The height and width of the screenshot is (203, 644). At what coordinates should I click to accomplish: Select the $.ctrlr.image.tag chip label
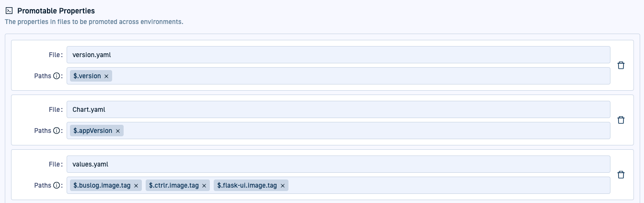pos(173,186)
